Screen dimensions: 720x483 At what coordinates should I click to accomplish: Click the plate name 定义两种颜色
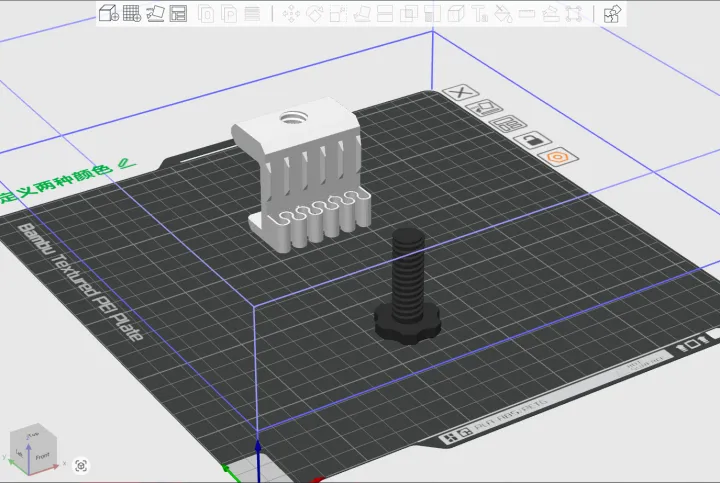(55, 185)
